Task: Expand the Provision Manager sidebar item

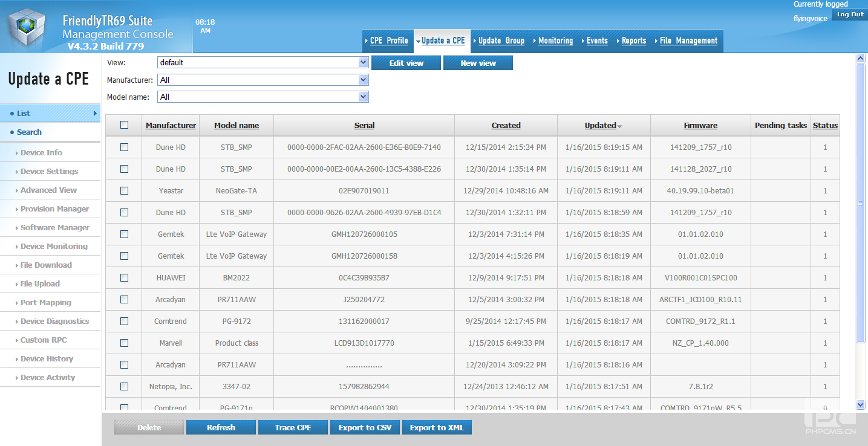Action: click(50, 209)
